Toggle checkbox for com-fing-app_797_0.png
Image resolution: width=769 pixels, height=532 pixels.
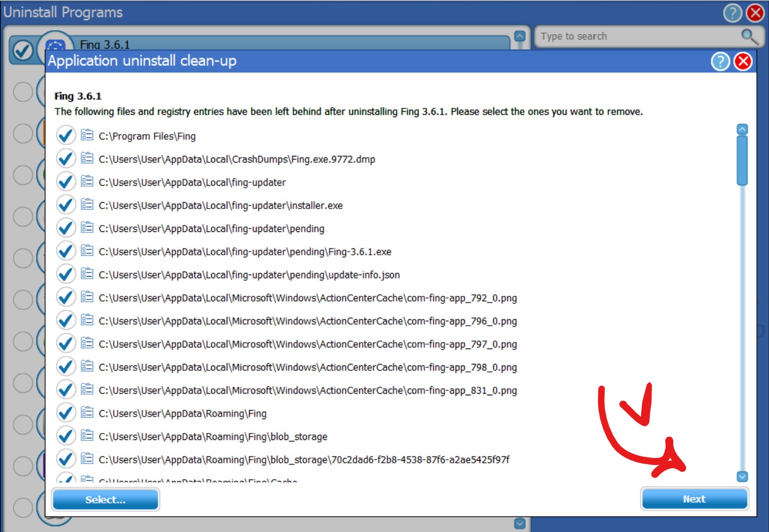tap(66, 344)
